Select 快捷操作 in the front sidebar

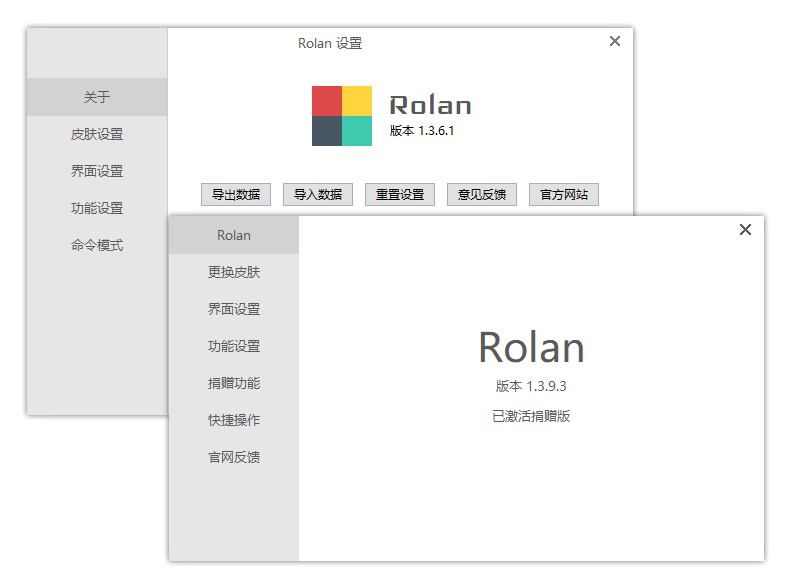(234, 420)
